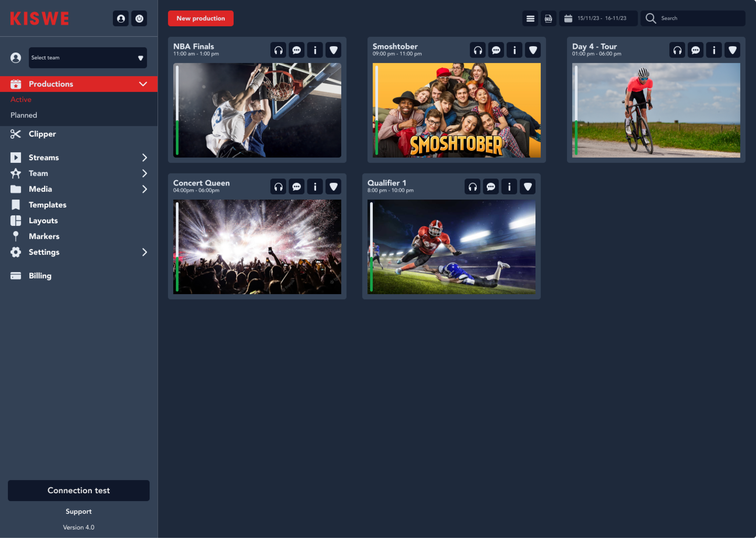Open headphones audio for Day 4 - Tour
Image resolution: width=756 pixels, height=538 pixels.
[x=677, y=50]
